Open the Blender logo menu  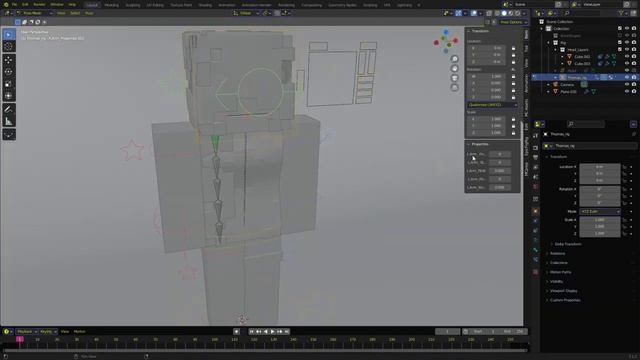6,4
